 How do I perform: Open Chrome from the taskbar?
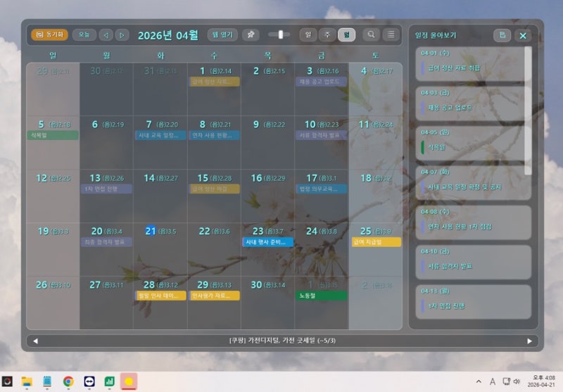pyautogui.click(x=68, y=381)
